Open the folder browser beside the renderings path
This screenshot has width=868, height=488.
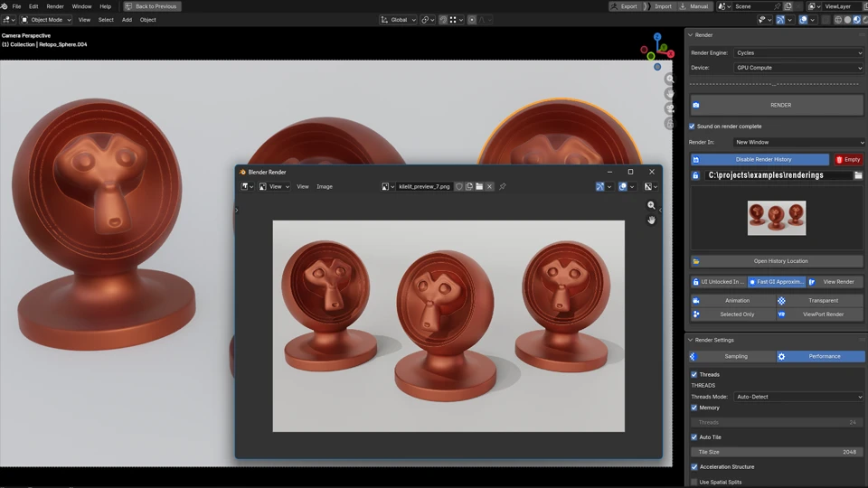pos(858,175)
